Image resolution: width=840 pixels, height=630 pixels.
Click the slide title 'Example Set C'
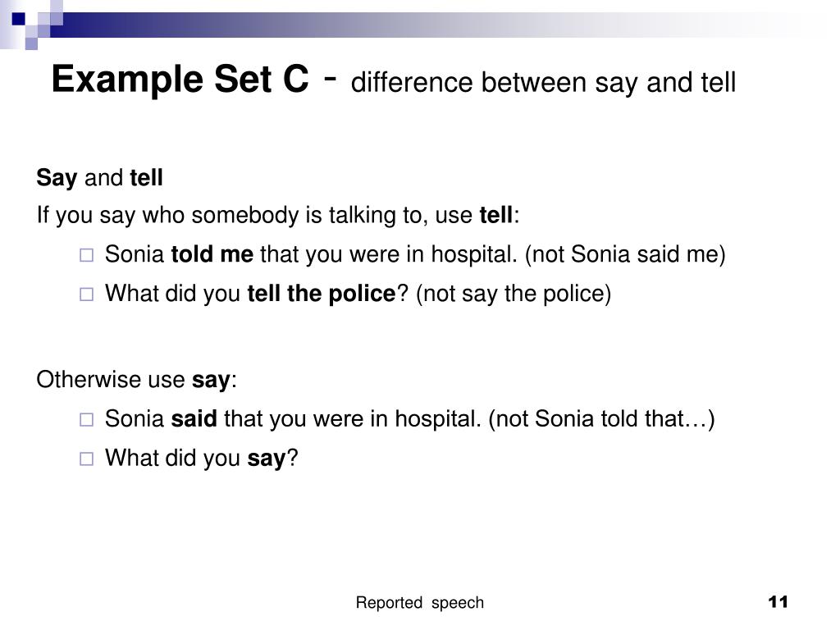(180, 80)
